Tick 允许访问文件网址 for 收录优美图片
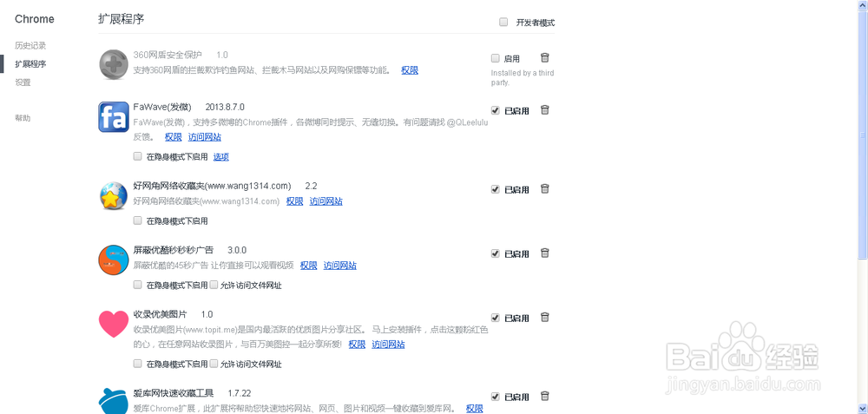The image size is (868, 414). [214, 364]
